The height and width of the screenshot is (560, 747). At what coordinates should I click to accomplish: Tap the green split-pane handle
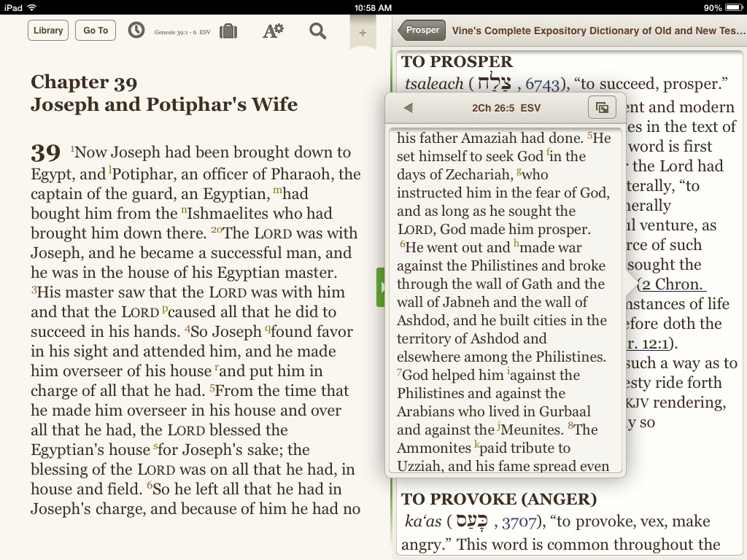coord(381,287)
